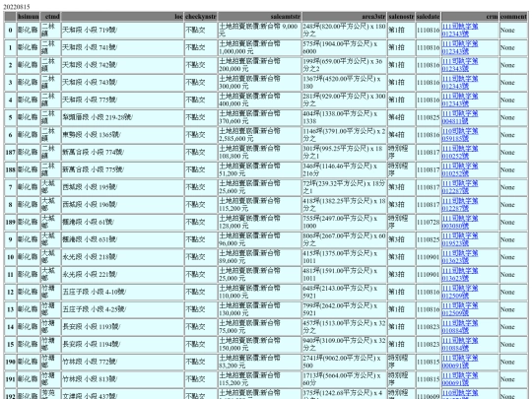This screenshot has height=399, width=532.
Task: Select location cell '天和段 小段 743號/'
Action: point(122,83)
